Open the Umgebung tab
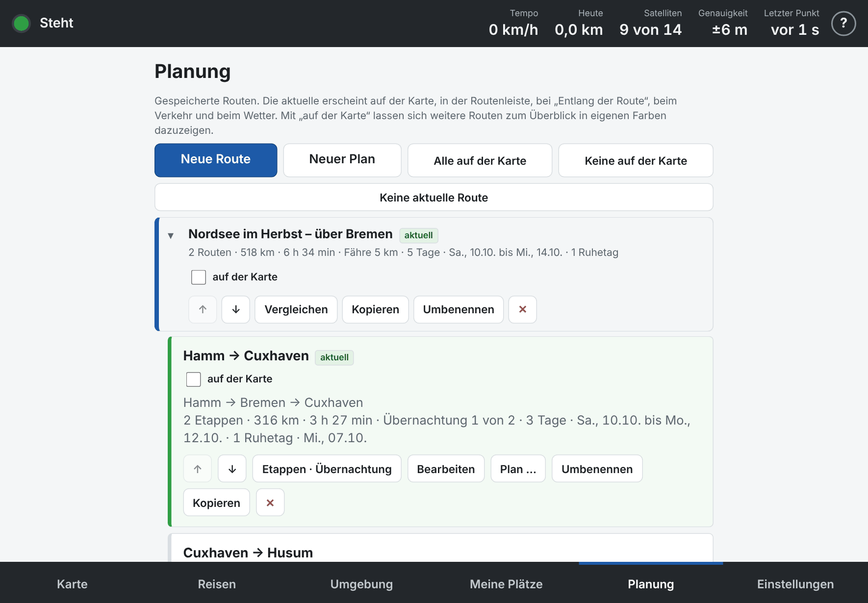 pyautogui.click(x=361, y=584)
